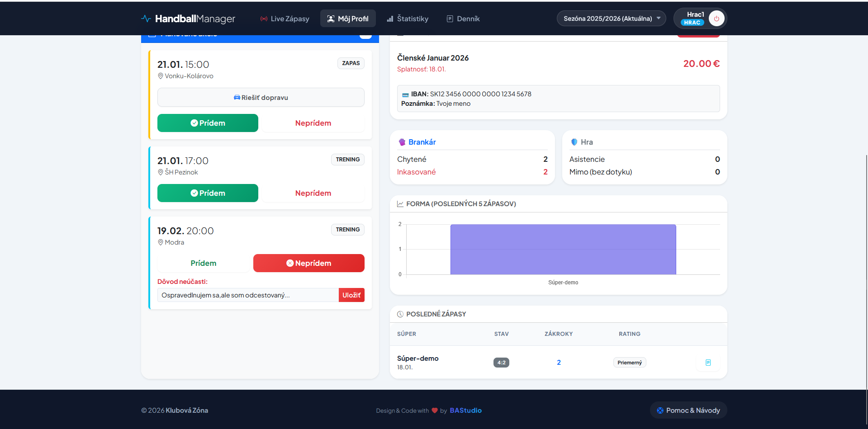Select Neprídem for 17:00 ŠH Pezinok training

tap(313, 193)
